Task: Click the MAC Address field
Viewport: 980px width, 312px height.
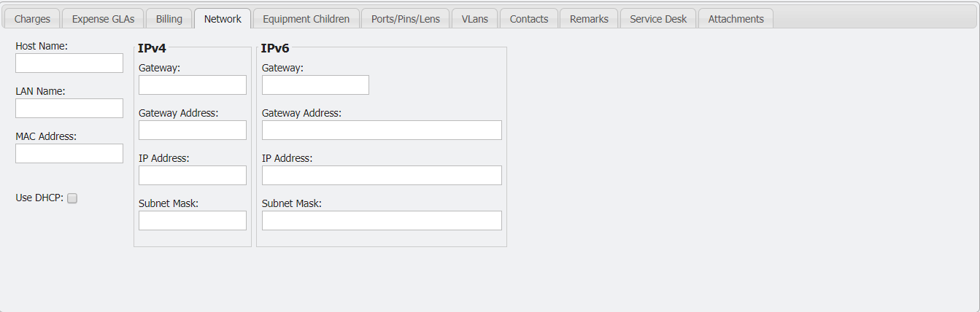Action: click(69, 154)
